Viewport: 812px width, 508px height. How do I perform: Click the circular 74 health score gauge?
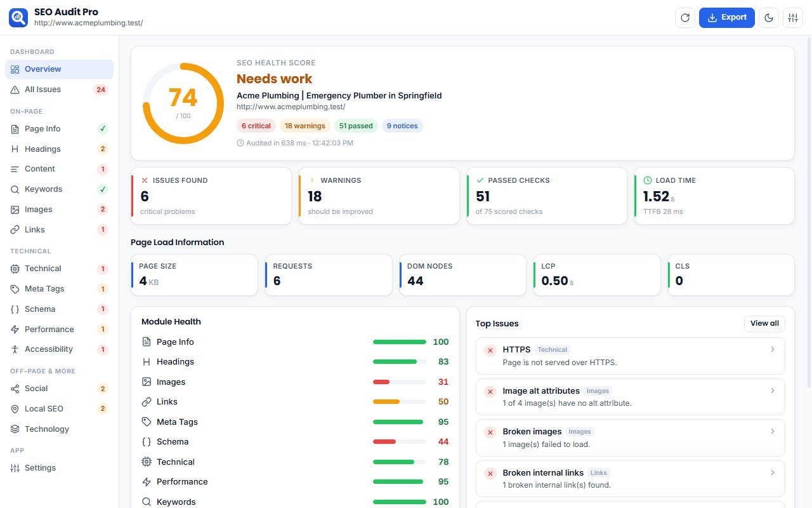(183, 103)
